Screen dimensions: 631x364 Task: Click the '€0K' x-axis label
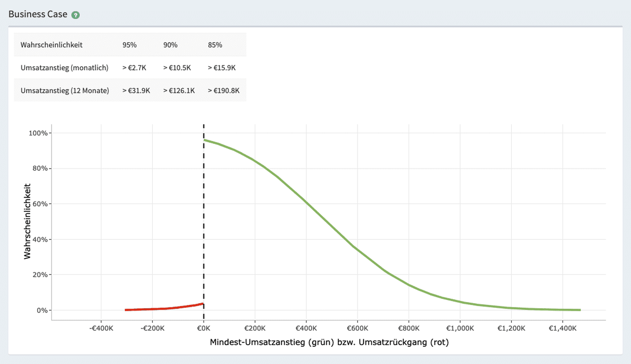click(204, 328)
